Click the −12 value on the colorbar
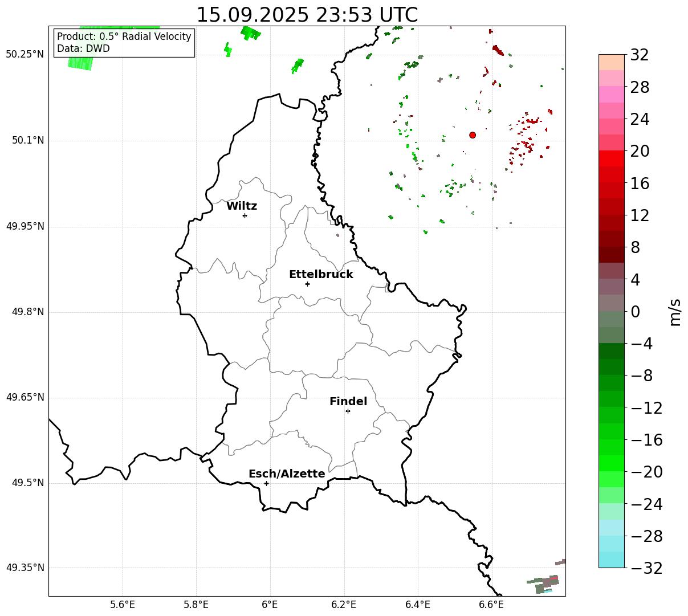 pos(646,408)
